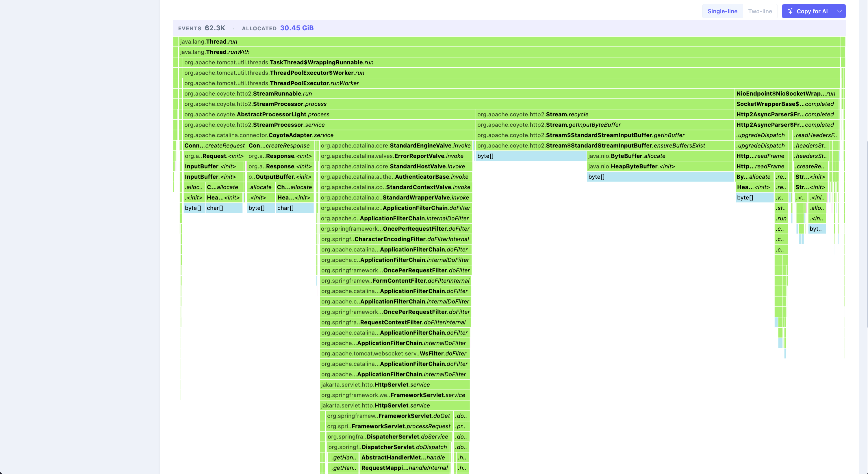This screenshot has height=474, width=868.
Task: Select the HeapByteBuffer.<init> frame
Action: pos(661,166)
